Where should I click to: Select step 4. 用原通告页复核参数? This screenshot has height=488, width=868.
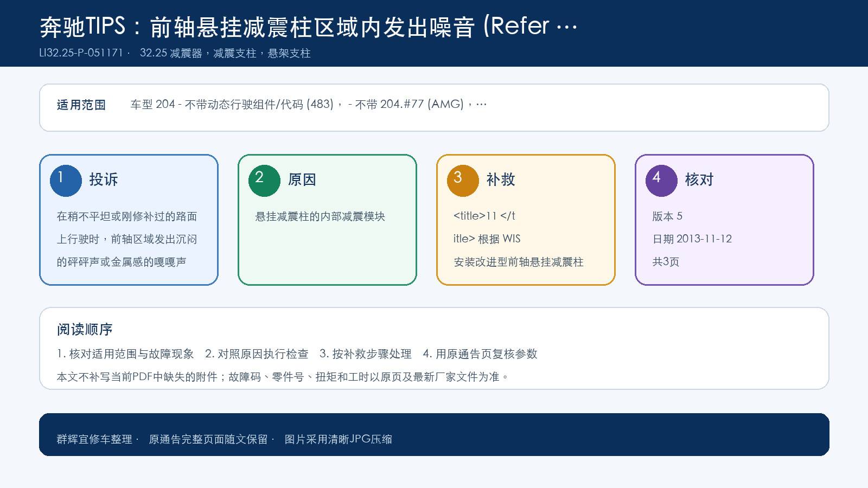pos(480,354)
